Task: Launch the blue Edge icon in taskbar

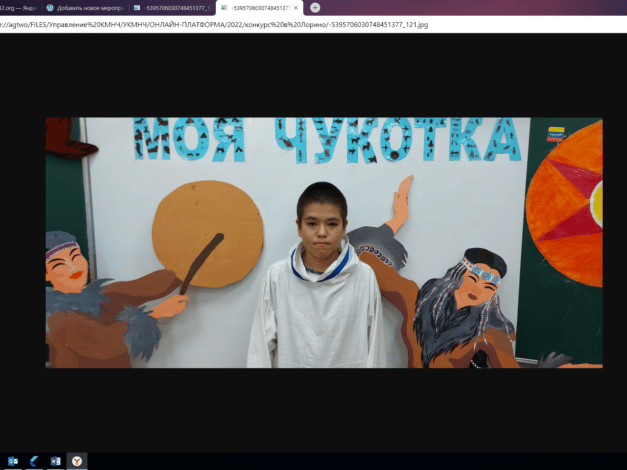Action: [x=34, y=461]
